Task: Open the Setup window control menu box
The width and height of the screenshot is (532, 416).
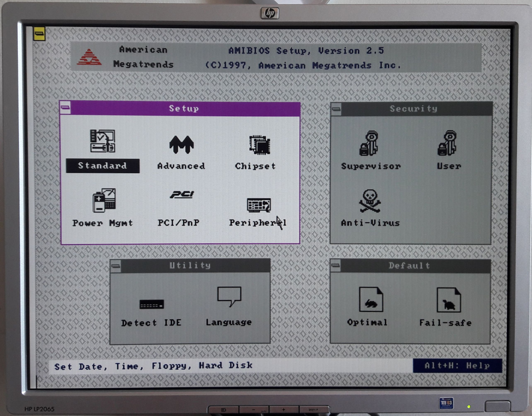Action: point(65,108)
